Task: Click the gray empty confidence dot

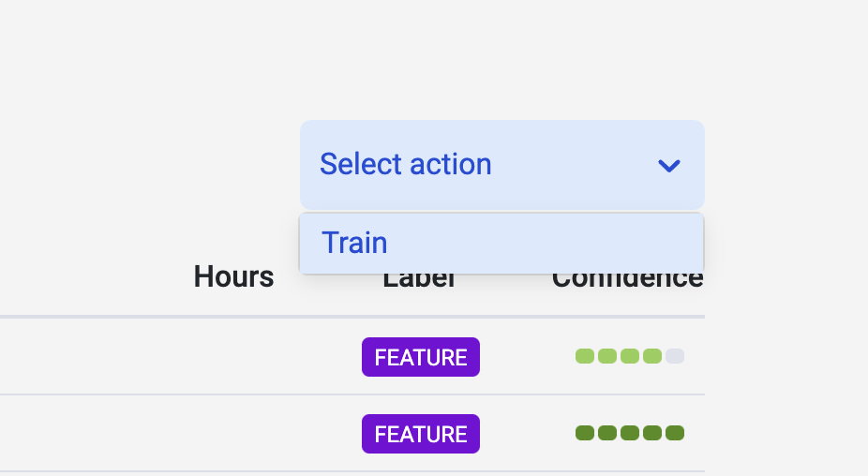Action: 675,356
